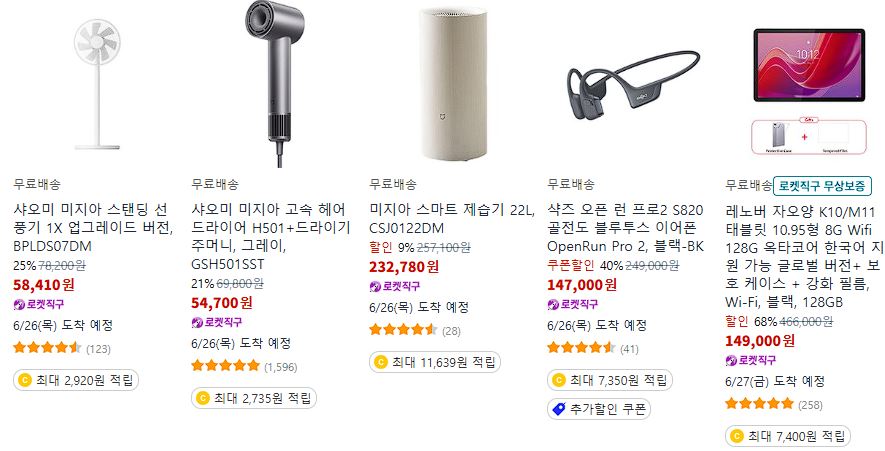Click the 최대 7,400원 적립 badge
Screen dimensions: 885x451
[787, 436]
